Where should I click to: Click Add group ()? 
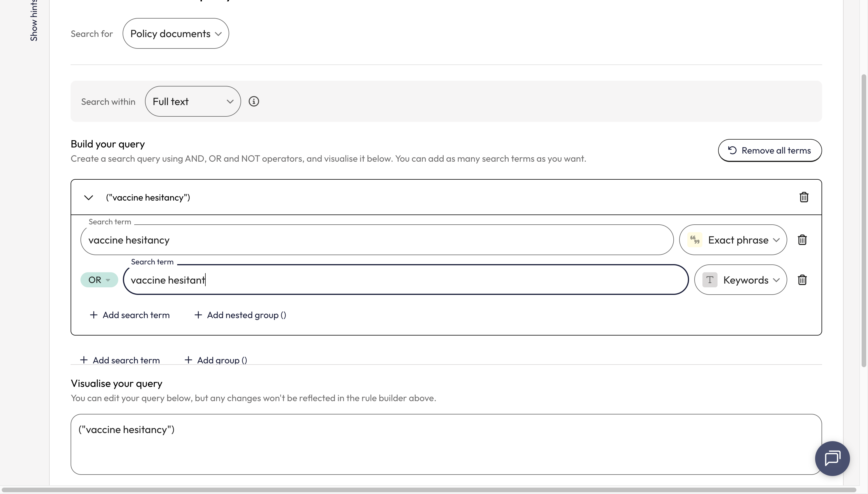[216, 360]
